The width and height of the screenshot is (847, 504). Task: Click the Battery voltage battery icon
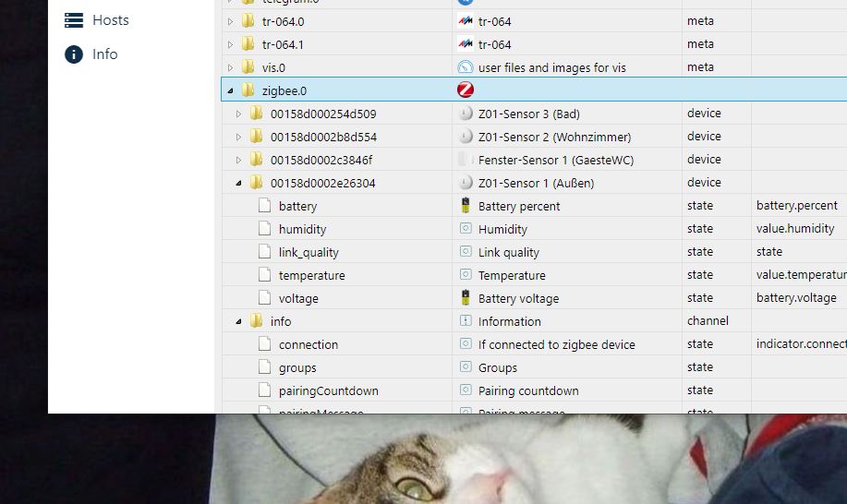click(466, 297)
